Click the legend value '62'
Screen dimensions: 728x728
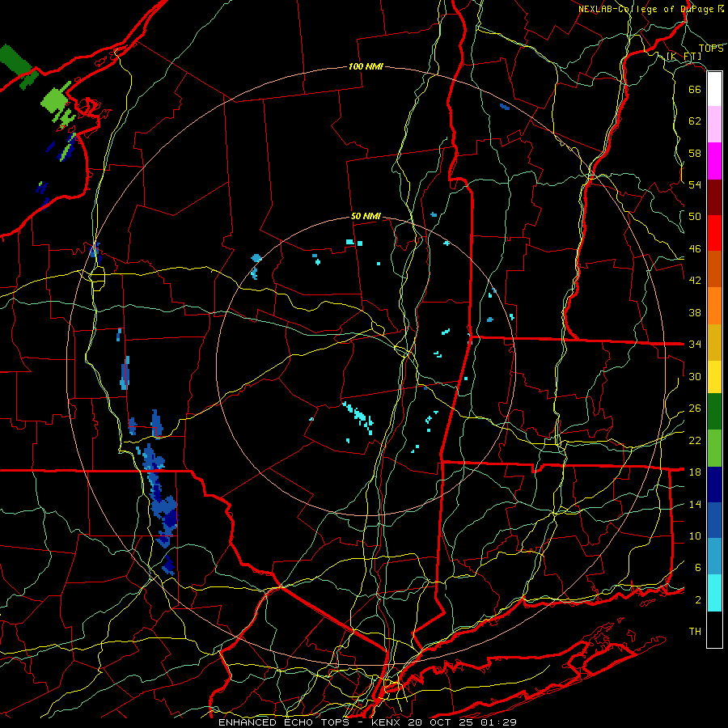695,121
